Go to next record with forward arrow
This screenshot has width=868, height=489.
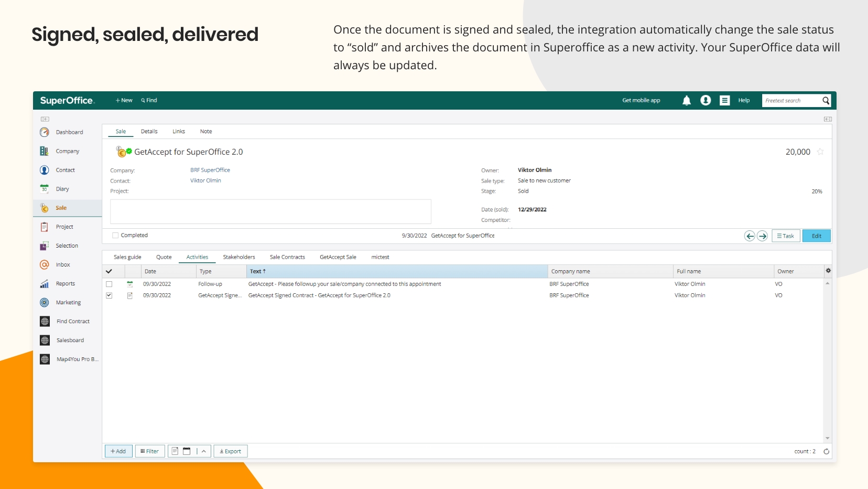point(762,236)
